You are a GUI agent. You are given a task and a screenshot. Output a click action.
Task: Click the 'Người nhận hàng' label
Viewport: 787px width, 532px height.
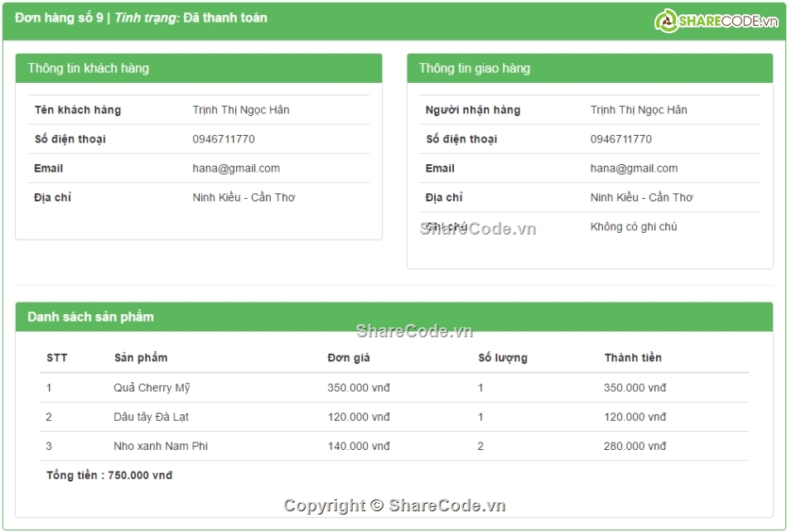[x=473, y=110]
